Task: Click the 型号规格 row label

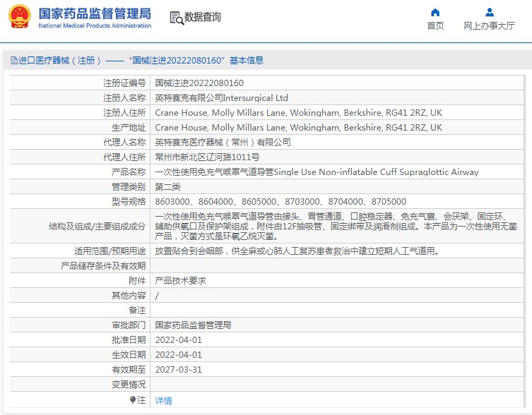Action: coord(129,202)
